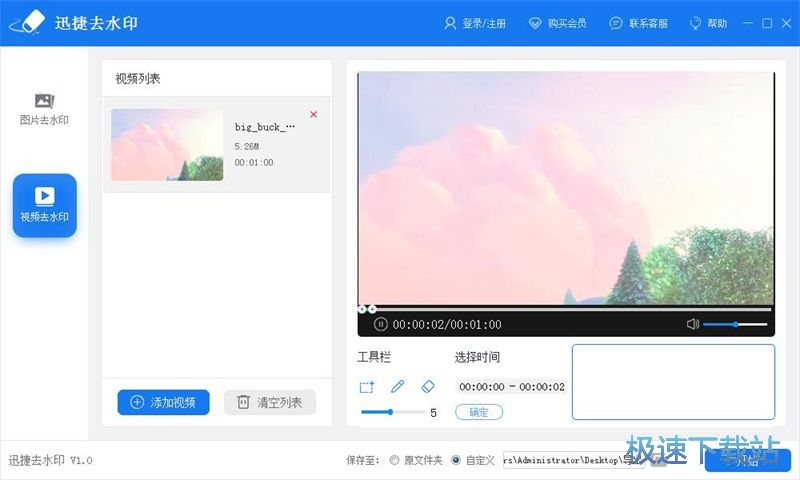Click the 迅捷去水印 eraser logo
This screenshot has width=800, height=480.
click(28, 23)
